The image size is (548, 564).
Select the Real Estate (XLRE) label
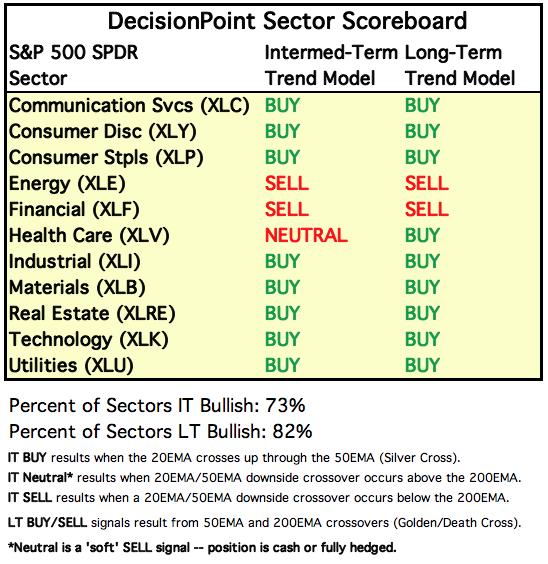tap(92, 313)
